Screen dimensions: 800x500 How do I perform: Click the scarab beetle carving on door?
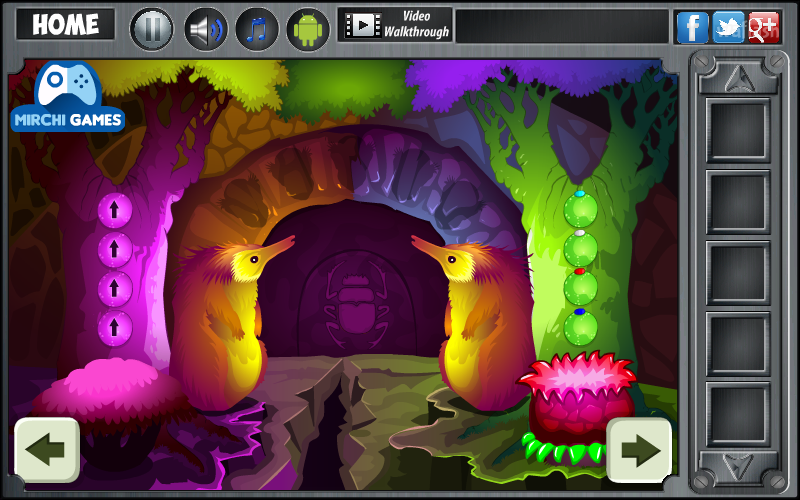coord(357,306)
